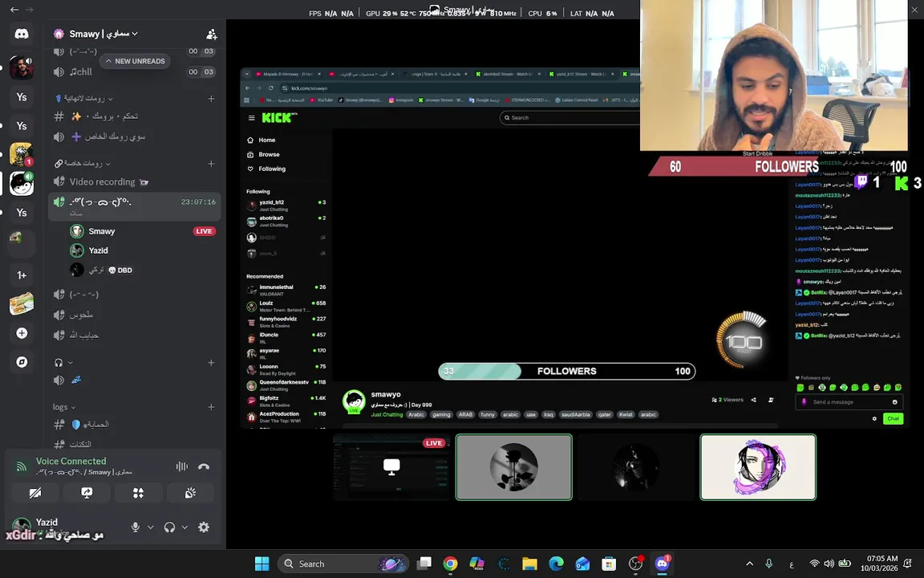Viewport: 924px width, 578px height.
Task: Invite people to Smawy server icon
Action: pos(212,35)
